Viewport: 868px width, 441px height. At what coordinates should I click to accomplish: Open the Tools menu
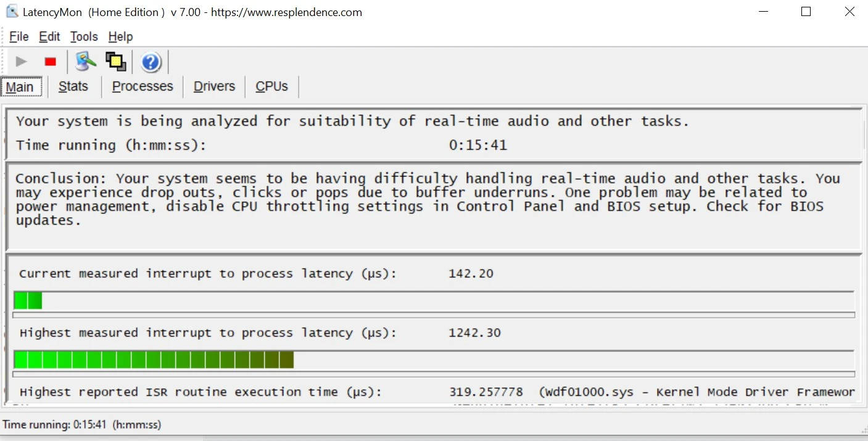pos(84,37)
